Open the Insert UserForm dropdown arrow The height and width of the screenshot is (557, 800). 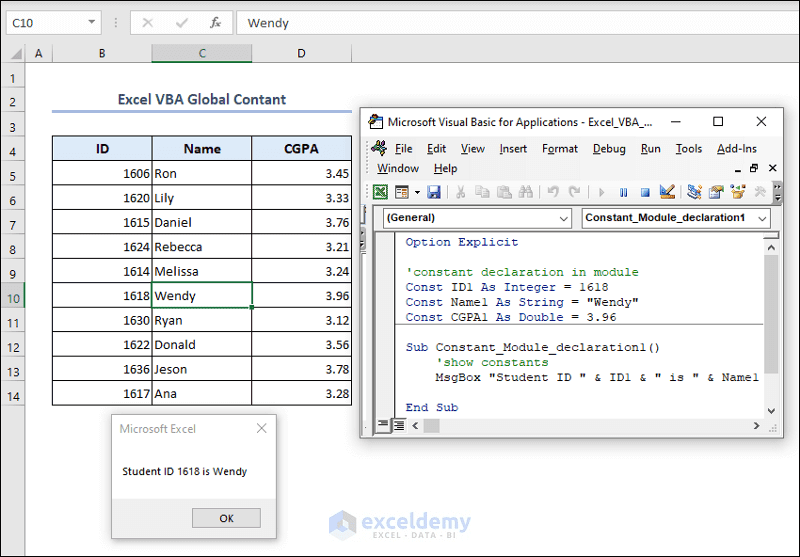coord(417,192)
